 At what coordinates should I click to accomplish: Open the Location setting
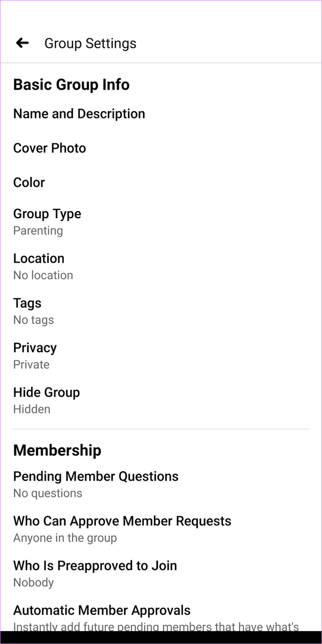pyautogui.click(x=161, y=266)
